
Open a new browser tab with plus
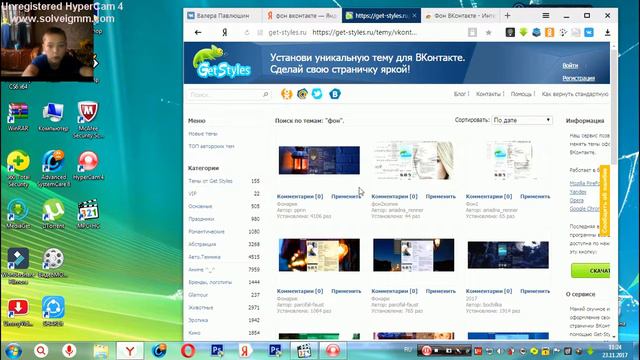(507, 16)
